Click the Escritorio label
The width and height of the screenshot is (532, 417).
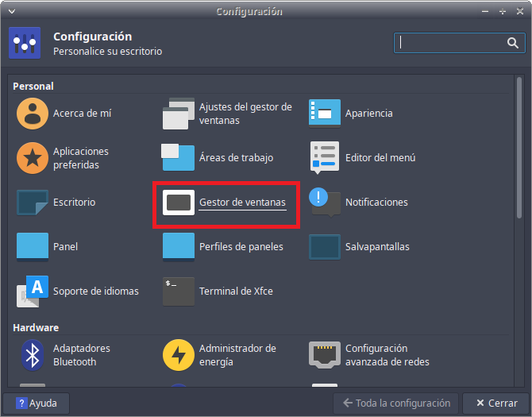75,203
